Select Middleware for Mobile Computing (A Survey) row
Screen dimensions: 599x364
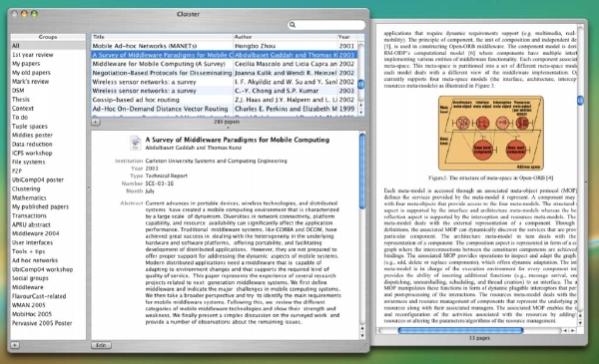point(224,64)
